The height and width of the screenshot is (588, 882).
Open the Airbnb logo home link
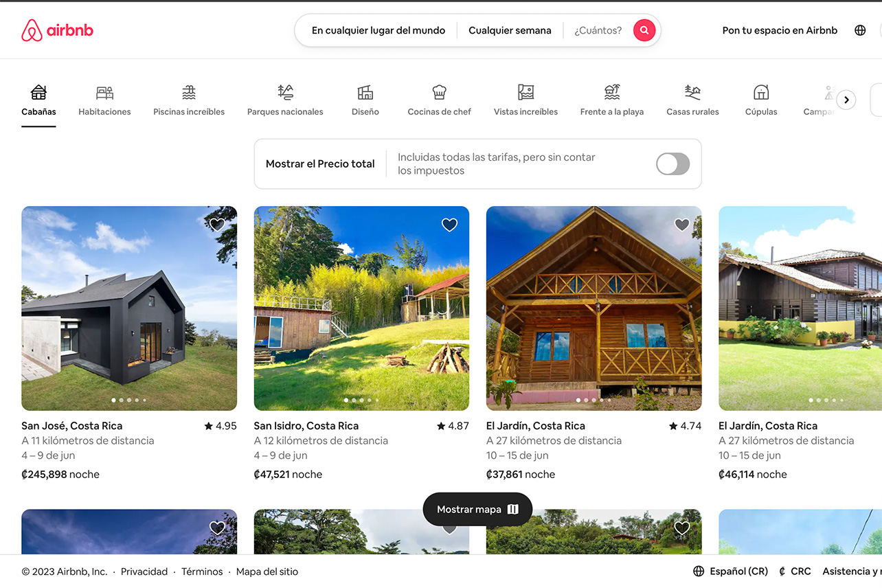[x=57, y=30]
